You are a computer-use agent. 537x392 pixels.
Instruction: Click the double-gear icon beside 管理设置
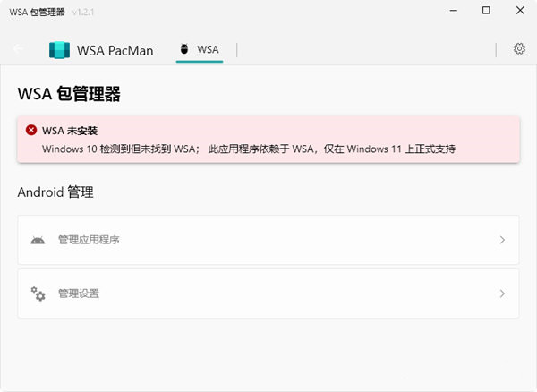pos(38,294)
